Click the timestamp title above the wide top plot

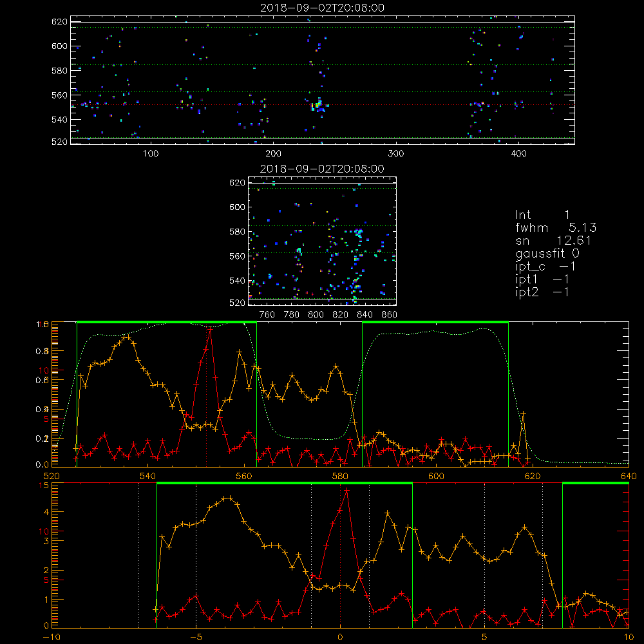tap(322, 8)
